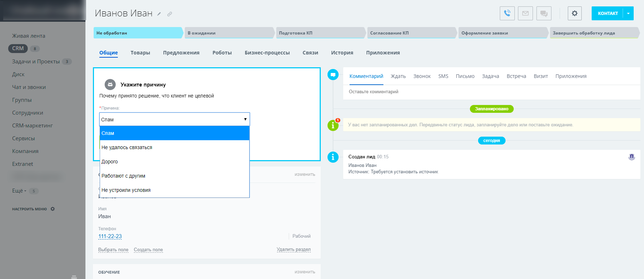Screen dimensions: 644x279
Task: Click the pencil icon to edit name
Action: [x=159, y=14]
